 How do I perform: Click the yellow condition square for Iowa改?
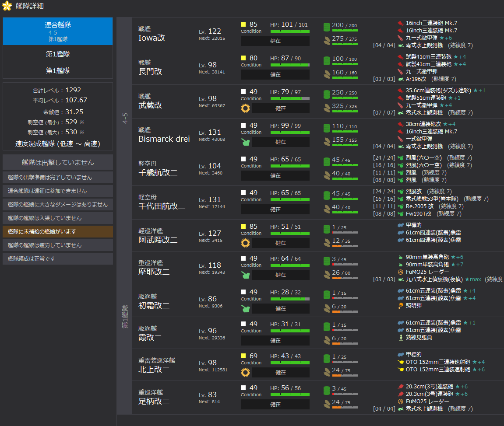pyautogui.click(x=243, y=24)
